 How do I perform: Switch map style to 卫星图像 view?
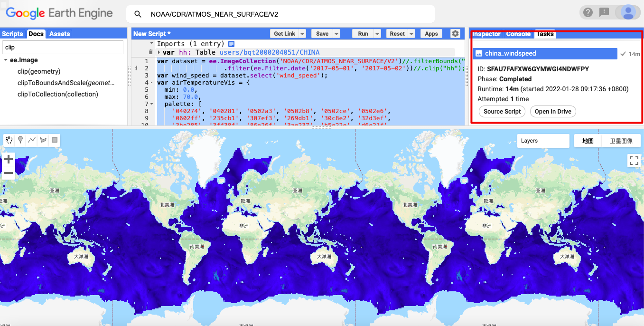(x=621, y=141)
